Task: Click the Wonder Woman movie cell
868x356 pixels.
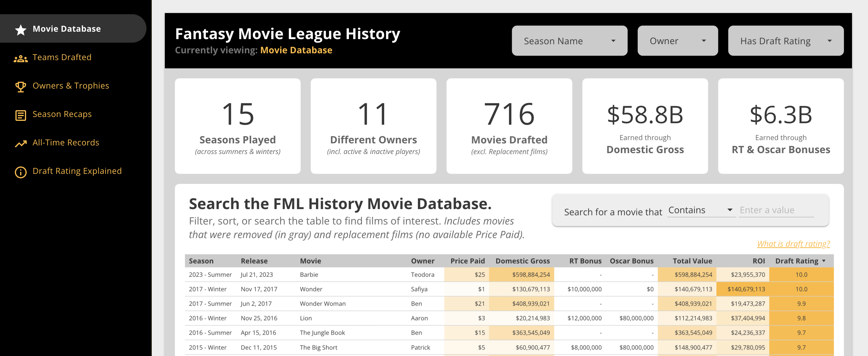Action: point(323,304)
